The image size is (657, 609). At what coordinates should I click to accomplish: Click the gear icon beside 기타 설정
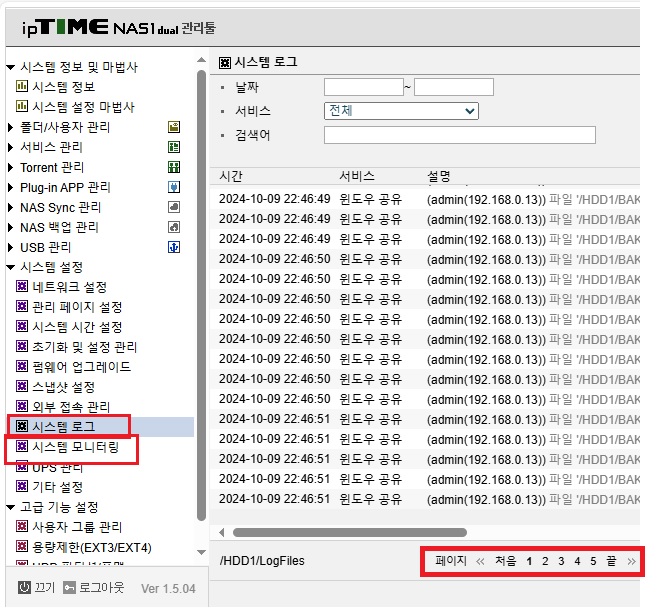click(22, 486)
